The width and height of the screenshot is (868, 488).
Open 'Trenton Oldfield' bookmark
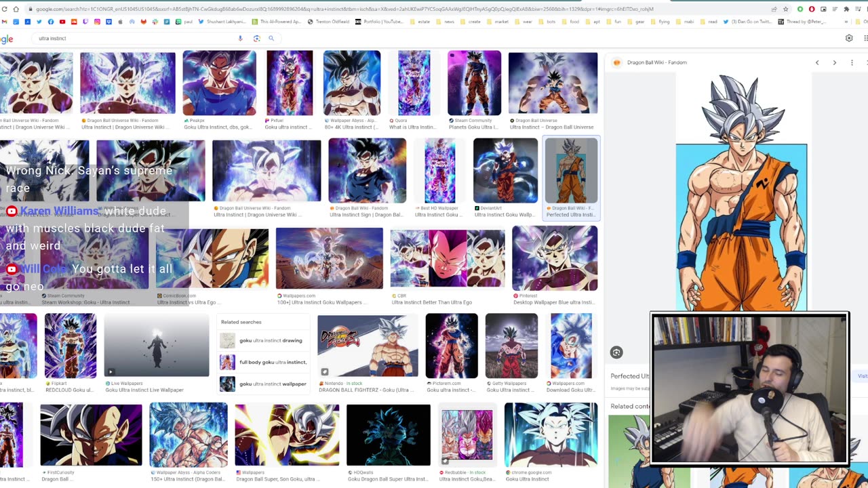(328, 22)
